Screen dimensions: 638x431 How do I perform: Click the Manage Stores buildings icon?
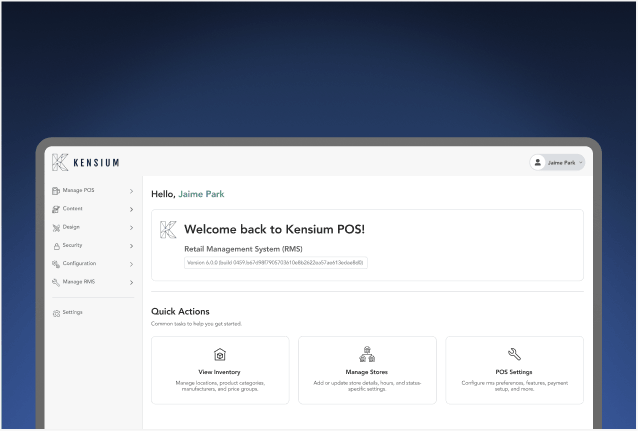coord(367,354)
